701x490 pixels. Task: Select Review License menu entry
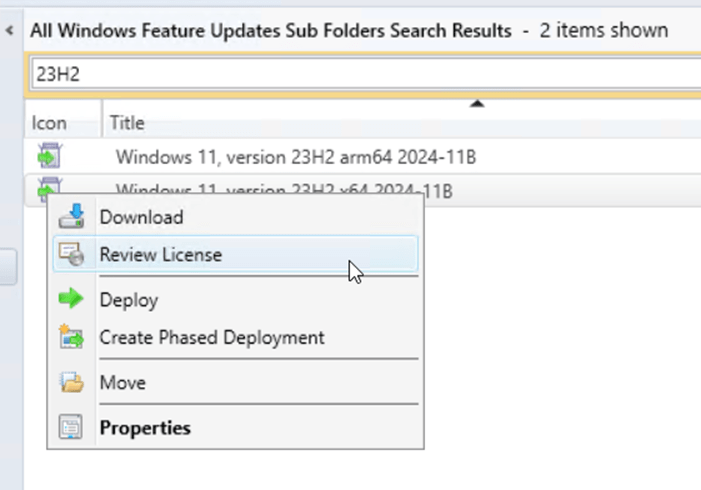coord(160,255)
